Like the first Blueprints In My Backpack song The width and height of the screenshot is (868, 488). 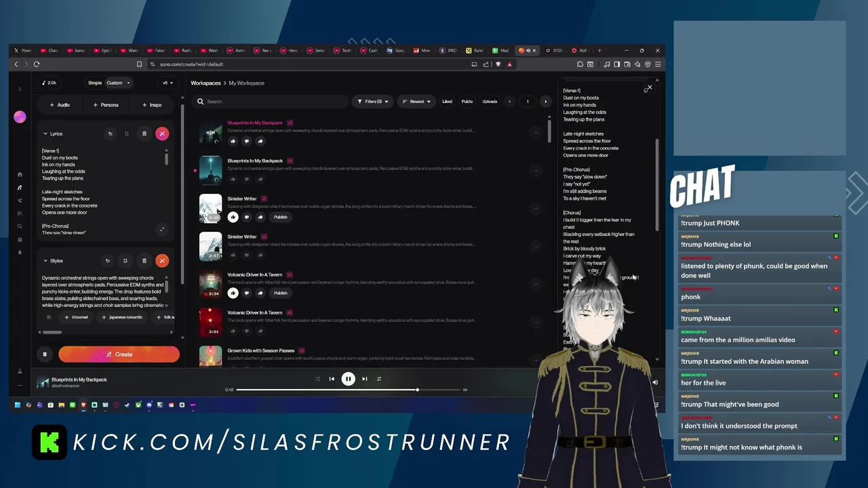[x=233, y=141]
